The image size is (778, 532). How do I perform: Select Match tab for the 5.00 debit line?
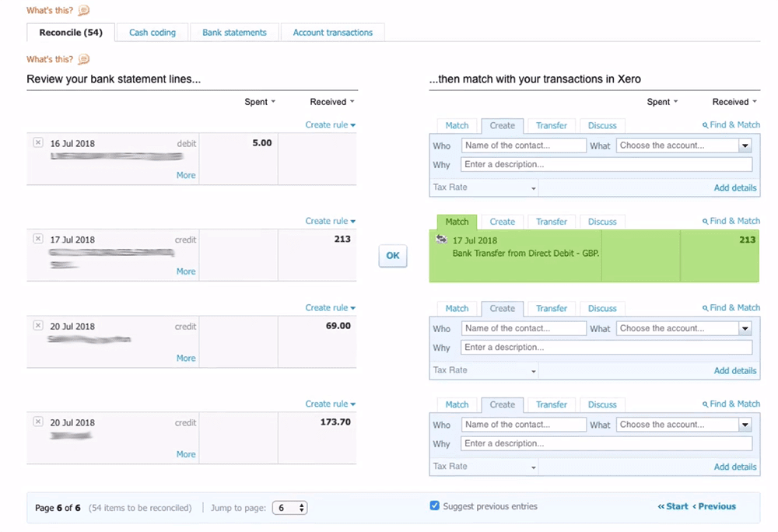coord(457,125)
